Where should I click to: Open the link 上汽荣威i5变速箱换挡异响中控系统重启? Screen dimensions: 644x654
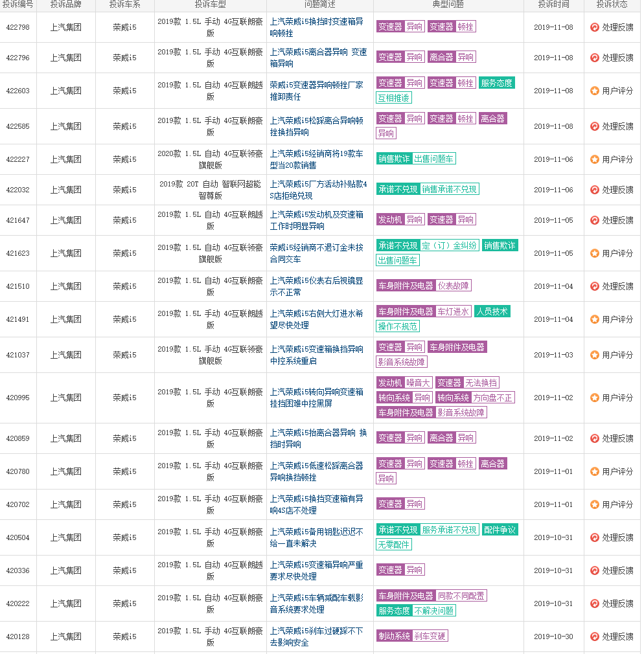click(x=316, y=355)
